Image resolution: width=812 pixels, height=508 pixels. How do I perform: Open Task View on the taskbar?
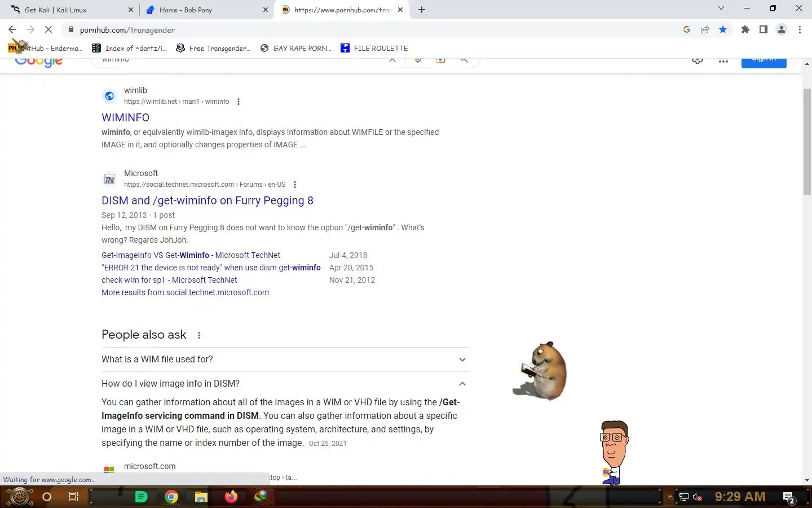pos(74,497)
